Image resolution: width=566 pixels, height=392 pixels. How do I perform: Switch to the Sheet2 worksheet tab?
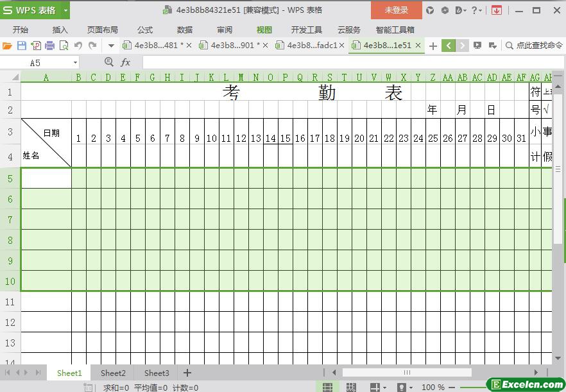point(113,373)
